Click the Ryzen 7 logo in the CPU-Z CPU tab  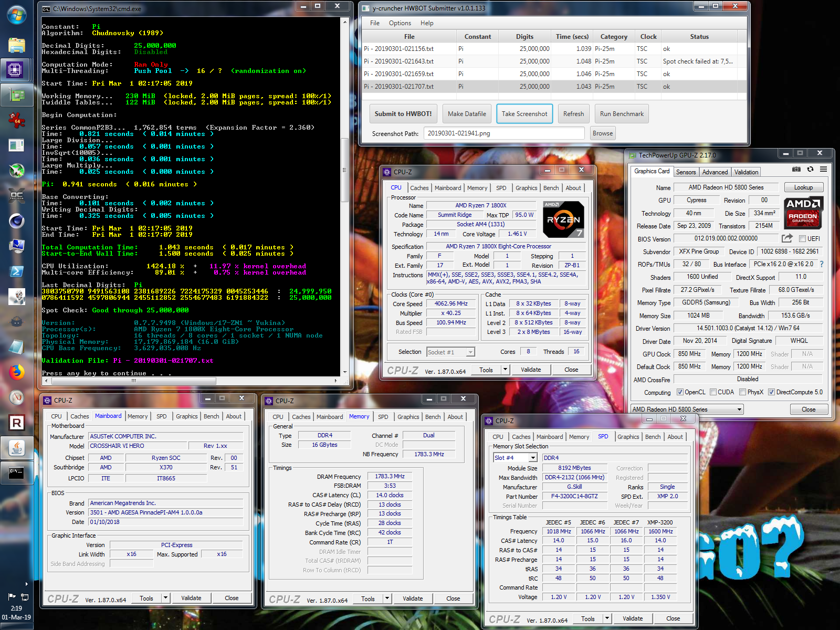tap(563, 219)
